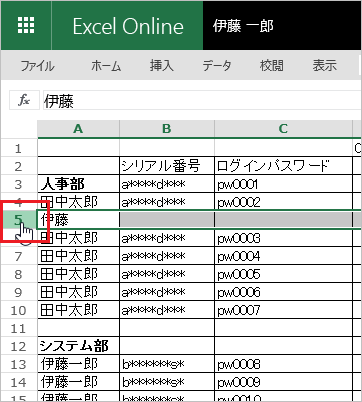Open the ファイル tab

(37, 66)
